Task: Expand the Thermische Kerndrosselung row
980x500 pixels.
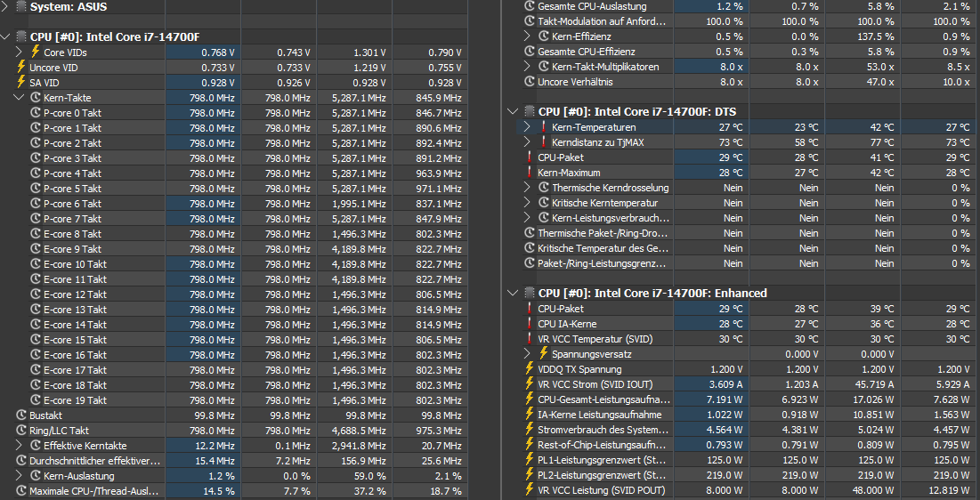Action: point(528,188)
